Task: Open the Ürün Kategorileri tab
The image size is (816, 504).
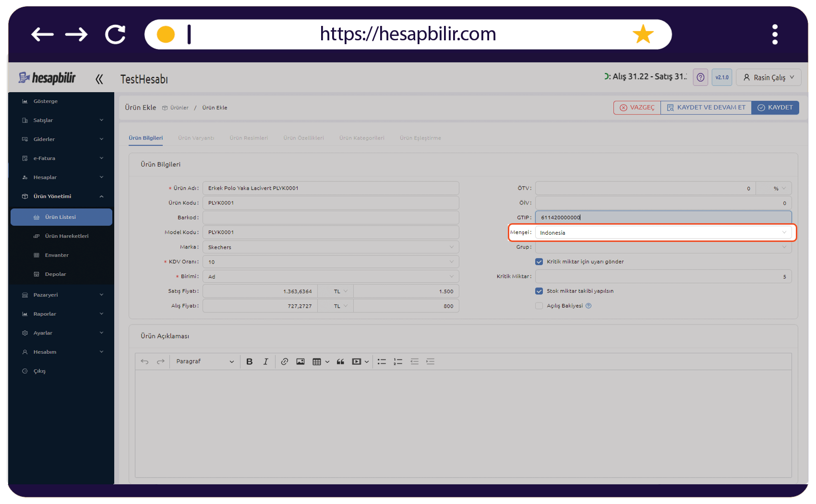Action: coord(362,138)
